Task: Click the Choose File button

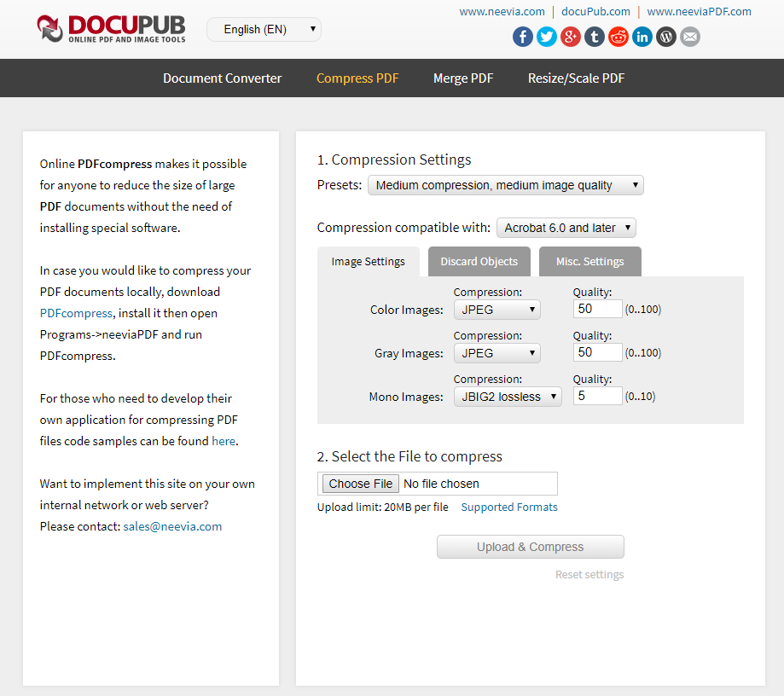Action: 358,483
